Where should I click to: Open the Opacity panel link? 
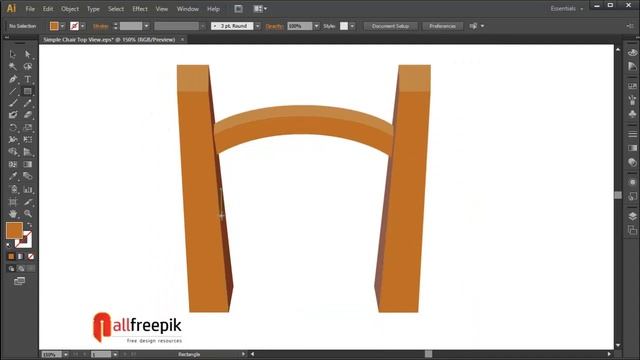click(274, 26)
